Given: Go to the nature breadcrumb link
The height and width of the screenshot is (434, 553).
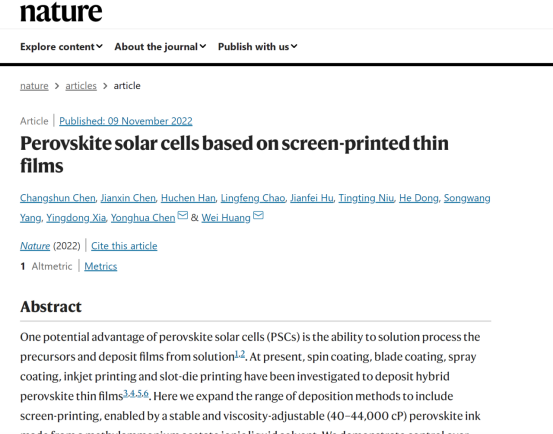Looking at the screenshot, I should click(34, 86).
